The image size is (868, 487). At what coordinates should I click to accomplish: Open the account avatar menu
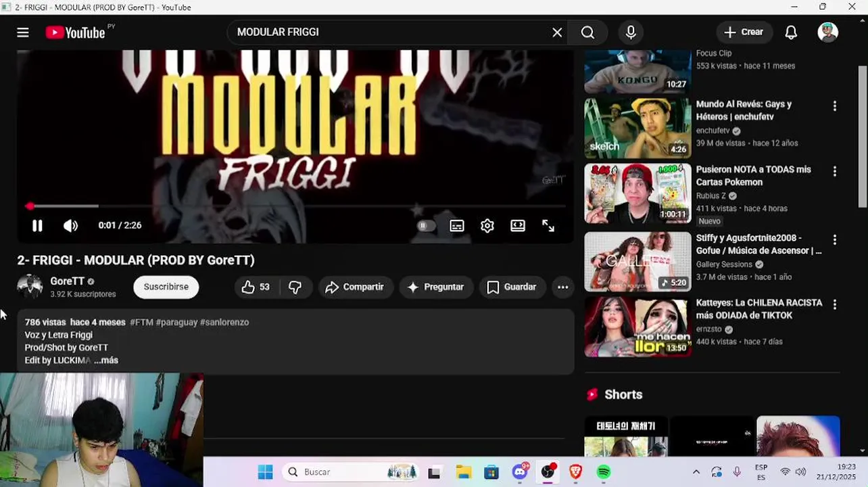click(x=827, y=32)
